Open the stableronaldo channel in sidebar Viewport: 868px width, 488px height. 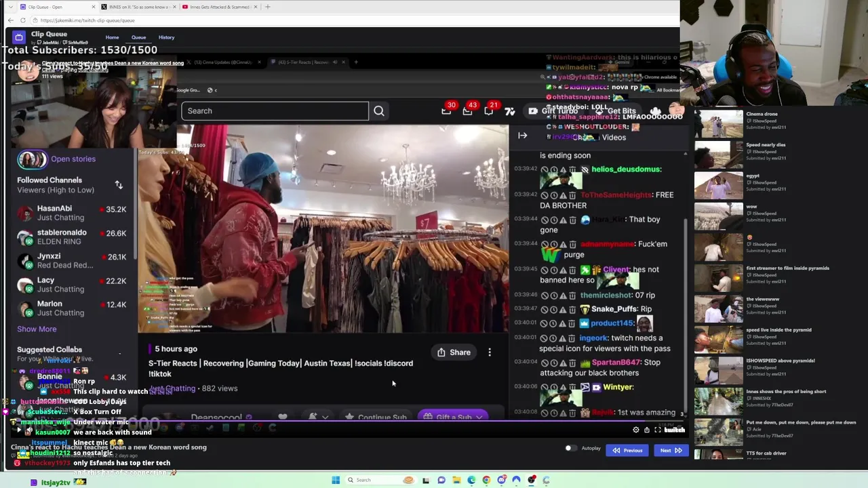click(x=72, y=237)
